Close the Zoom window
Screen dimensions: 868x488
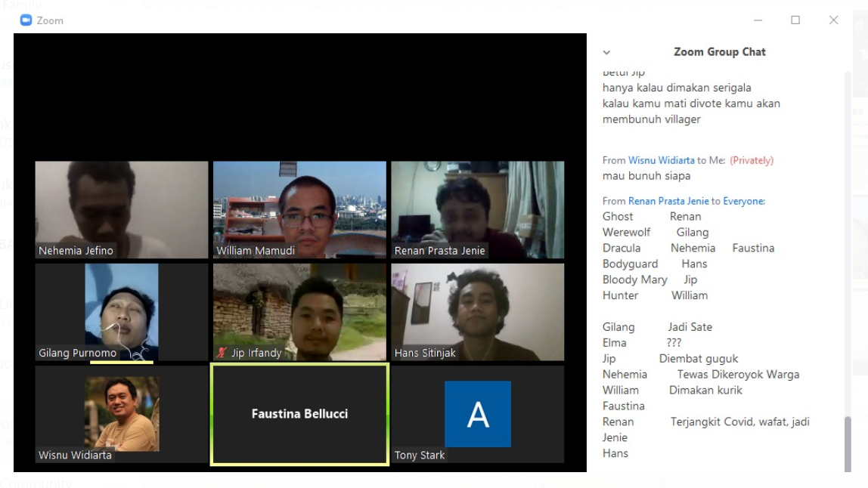[x=833, y=20]
